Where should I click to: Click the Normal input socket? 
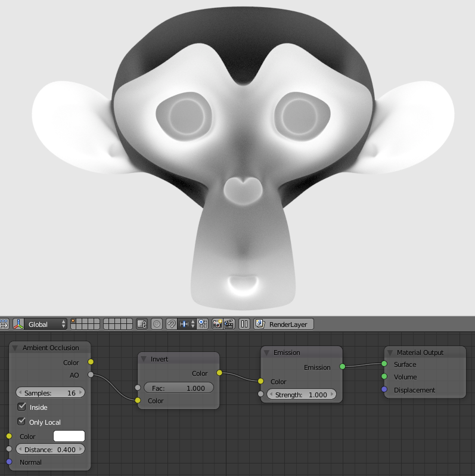(9, 462)
